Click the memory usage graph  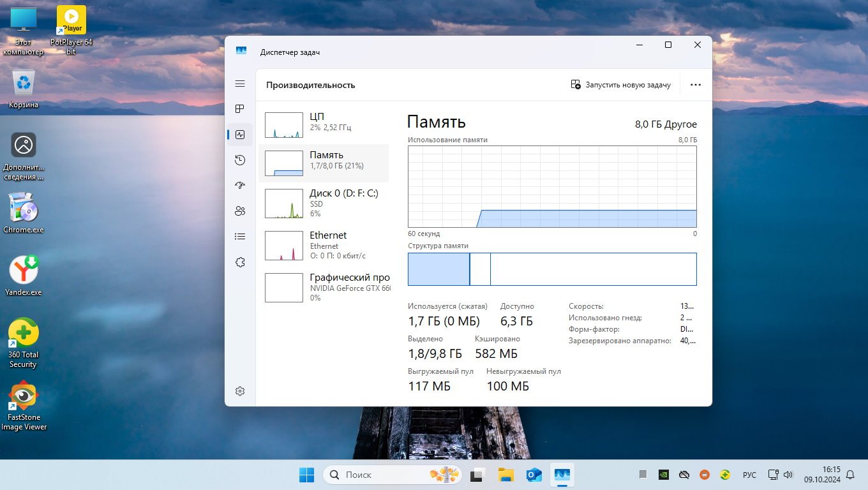pos(551,186)
